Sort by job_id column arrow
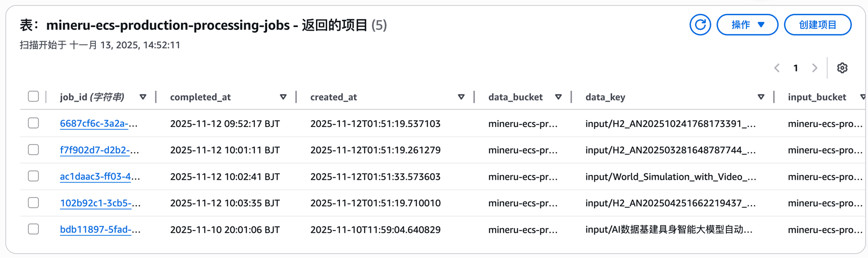Image resolution: width=868 pixels, height=258 pixels. click(x=143, y=97)
